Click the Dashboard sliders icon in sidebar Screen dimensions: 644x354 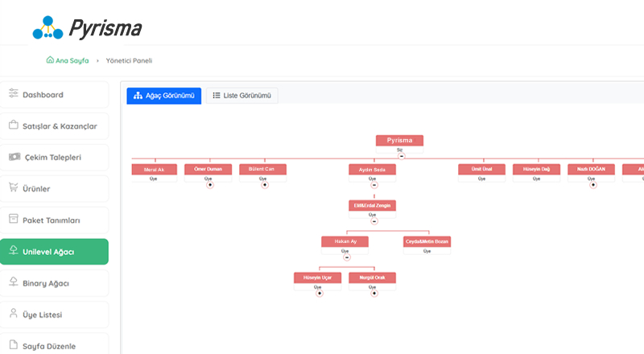click(x=13, y=94)
